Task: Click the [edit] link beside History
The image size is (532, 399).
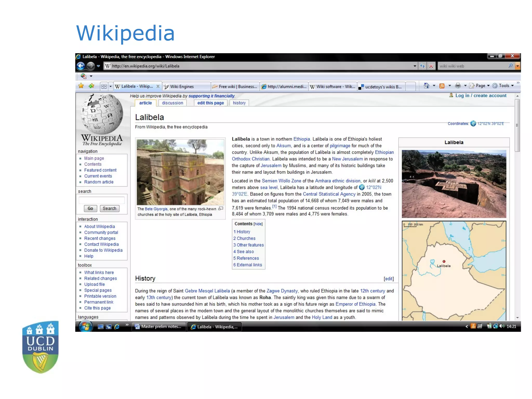Action: coord(389,279)
